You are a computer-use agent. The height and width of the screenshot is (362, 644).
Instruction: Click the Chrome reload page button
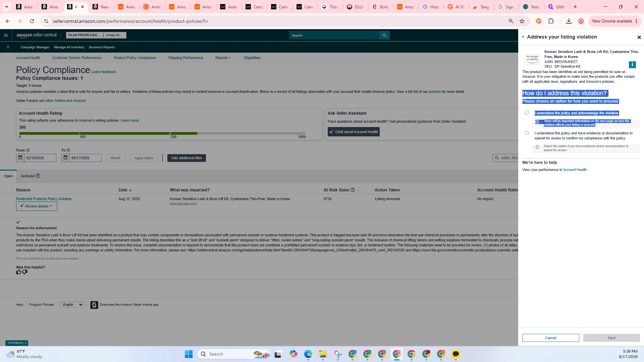coord(32,21)
